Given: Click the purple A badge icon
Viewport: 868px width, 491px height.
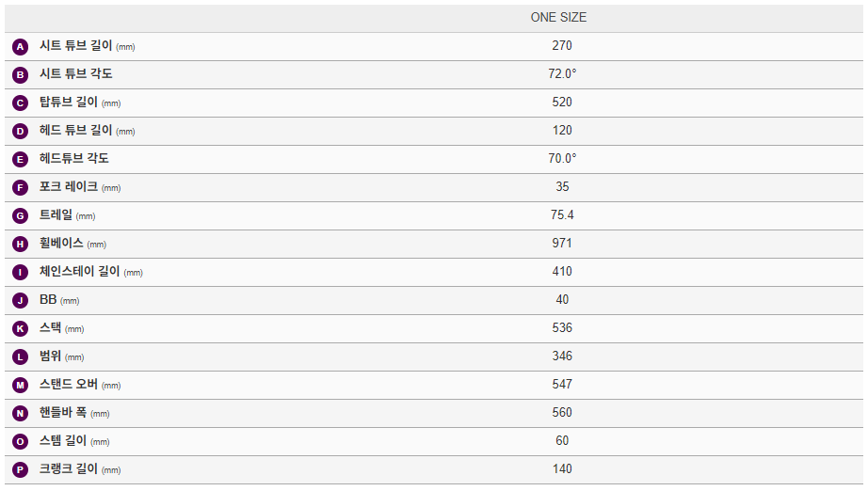Looking at the screenshot, I should 21,46.
